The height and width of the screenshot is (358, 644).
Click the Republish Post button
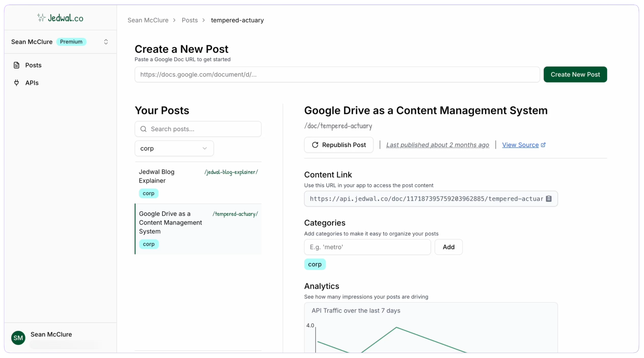tap(339, 145)
